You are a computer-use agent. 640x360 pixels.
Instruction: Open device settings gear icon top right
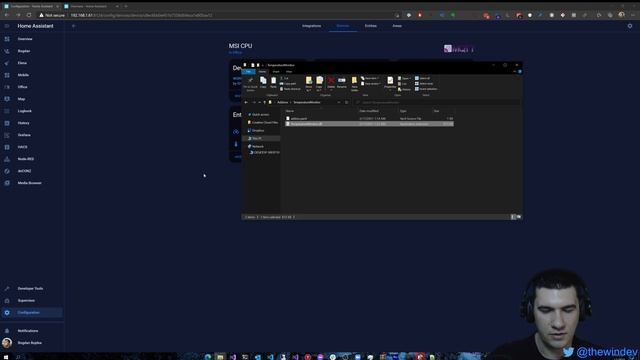pos(630,26)
